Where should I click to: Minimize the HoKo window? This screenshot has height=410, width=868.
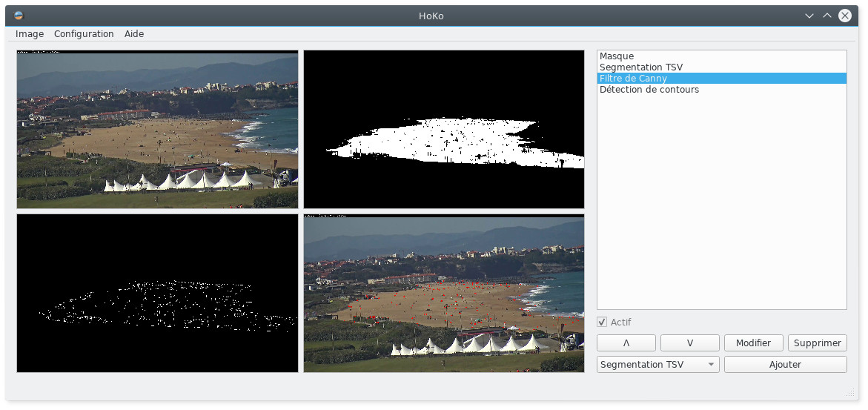pos(809,16)
